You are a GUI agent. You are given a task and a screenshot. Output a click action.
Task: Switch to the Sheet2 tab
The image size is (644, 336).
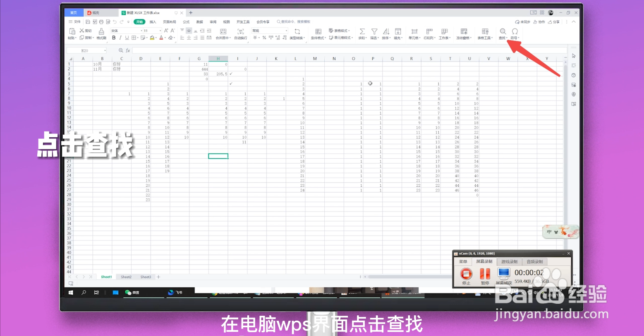coord(126,277)
